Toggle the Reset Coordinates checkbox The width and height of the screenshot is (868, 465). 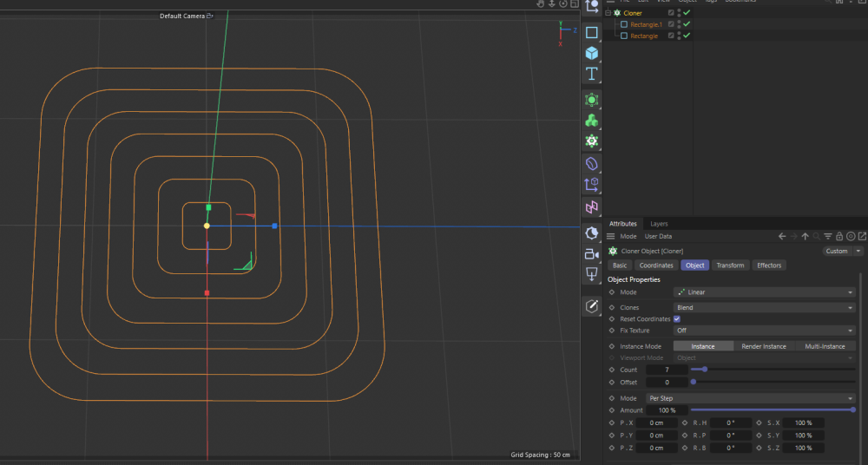click(676, 319)
